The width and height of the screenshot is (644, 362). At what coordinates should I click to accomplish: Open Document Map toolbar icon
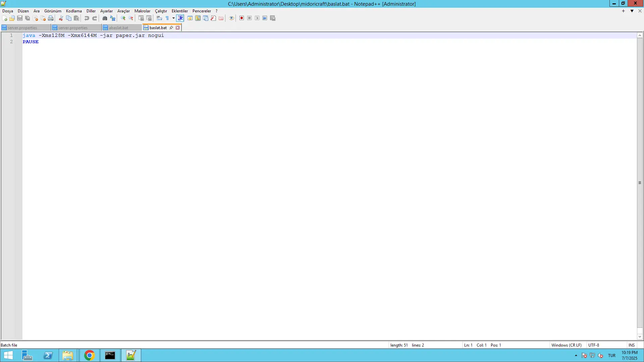(198, 18)
